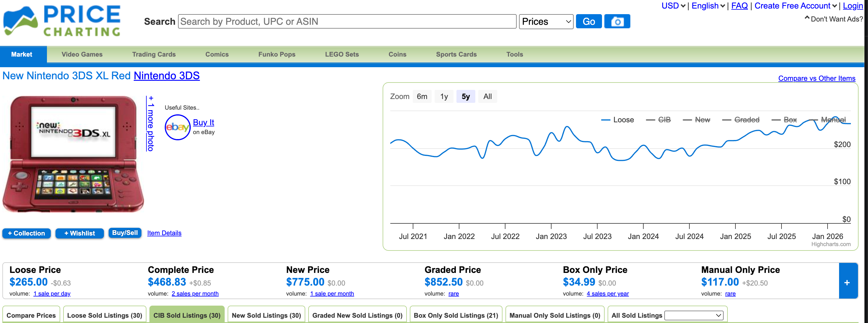Click the + Collection button
The width and height of the screenshot is (868, 323).
pos(26,233)
